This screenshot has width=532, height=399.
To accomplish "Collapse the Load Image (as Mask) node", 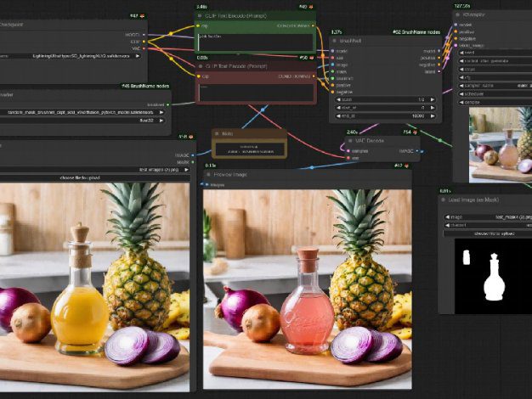I will click(443, 199).
